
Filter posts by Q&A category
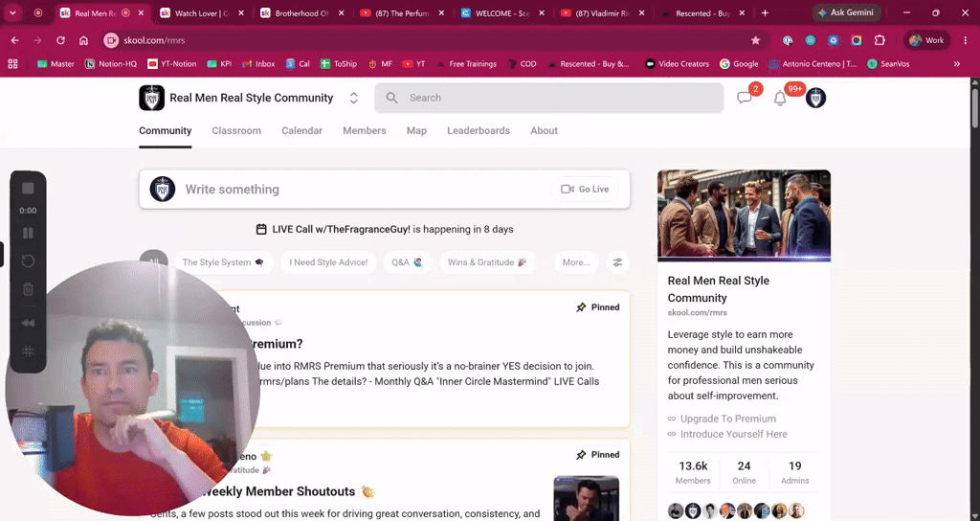407,262
